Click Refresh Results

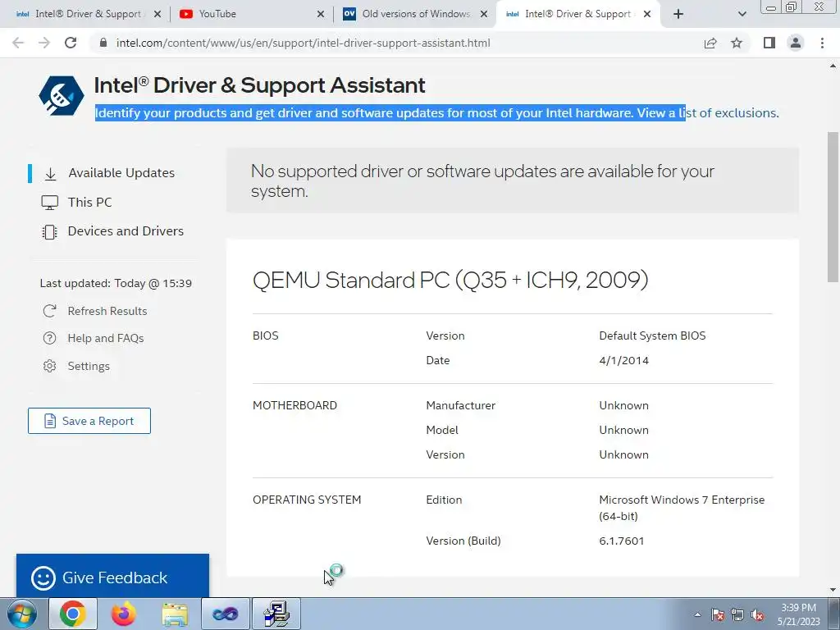pos(107,311)
